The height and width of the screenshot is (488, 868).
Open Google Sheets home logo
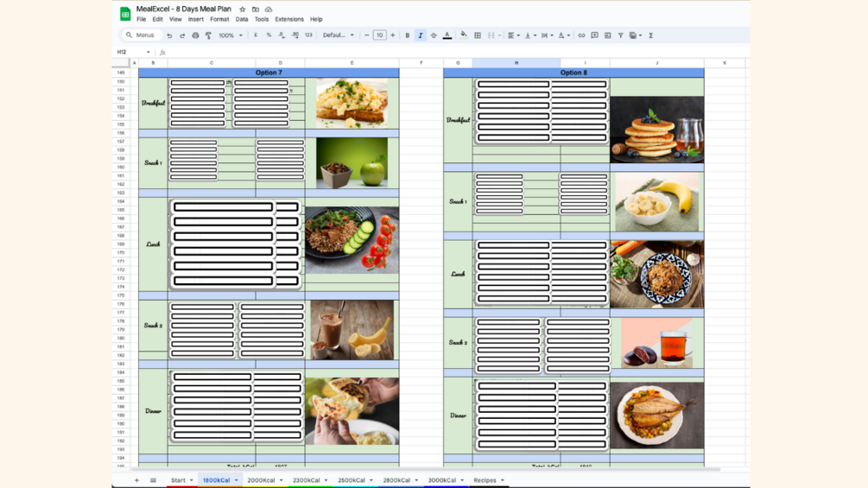125,14
